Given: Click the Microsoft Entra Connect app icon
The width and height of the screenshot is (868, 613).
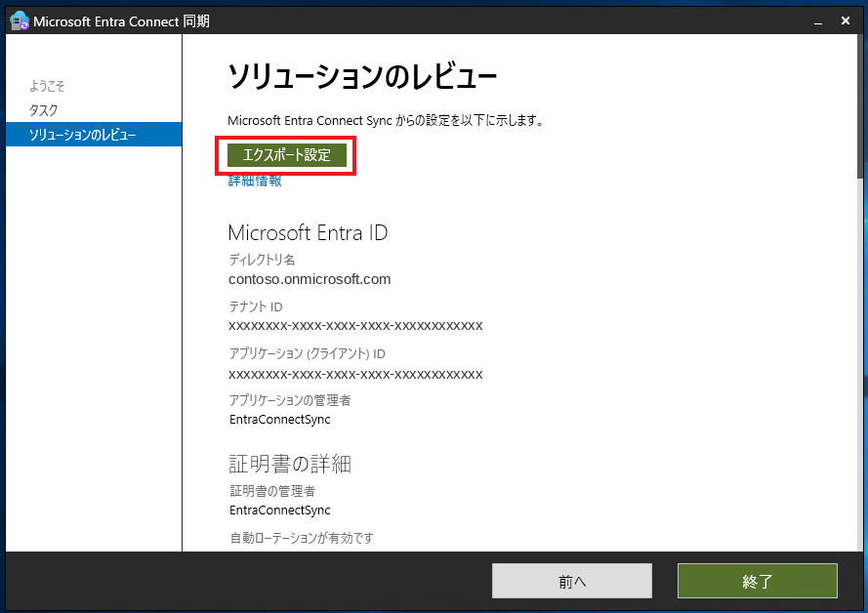Looking at the screenshot, I should click(19, 21).
